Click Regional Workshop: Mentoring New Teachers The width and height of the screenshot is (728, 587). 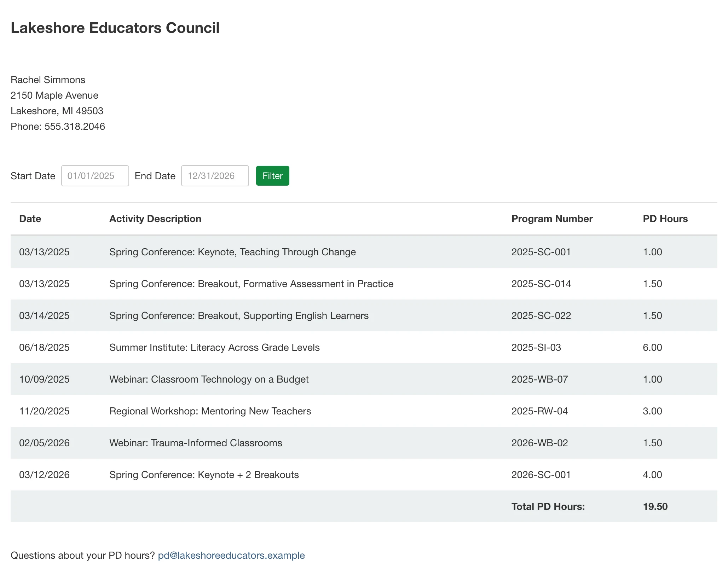(210, 411)
